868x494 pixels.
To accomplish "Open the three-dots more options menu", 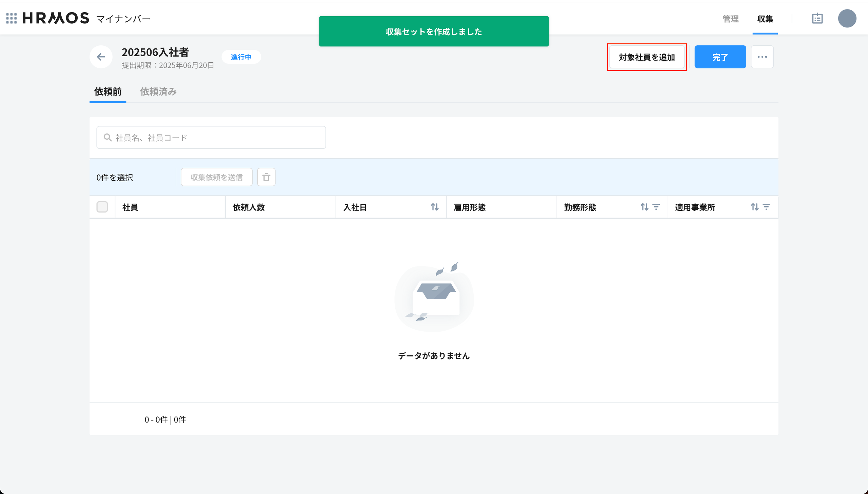I will (762, 57).
